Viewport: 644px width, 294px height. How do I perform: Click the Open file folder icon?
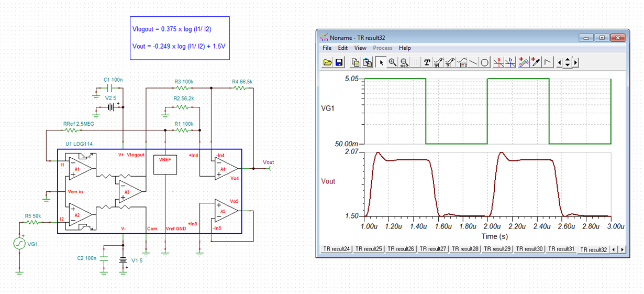328,62
